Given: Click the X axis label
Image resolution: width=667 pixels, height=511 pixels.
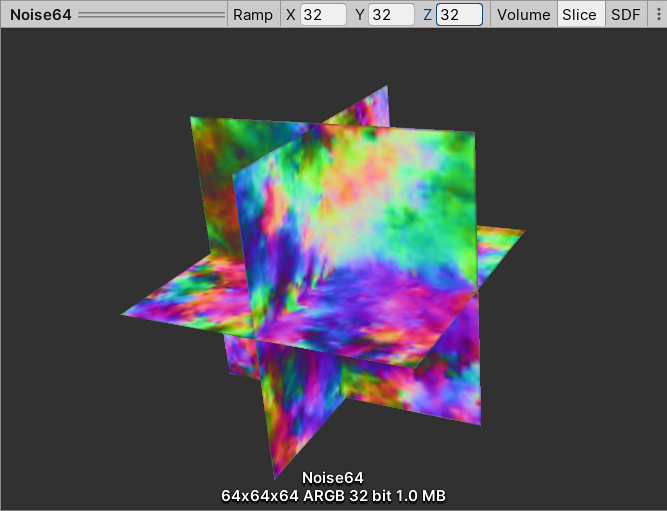Looking at the screenshot, I should 291,15.
